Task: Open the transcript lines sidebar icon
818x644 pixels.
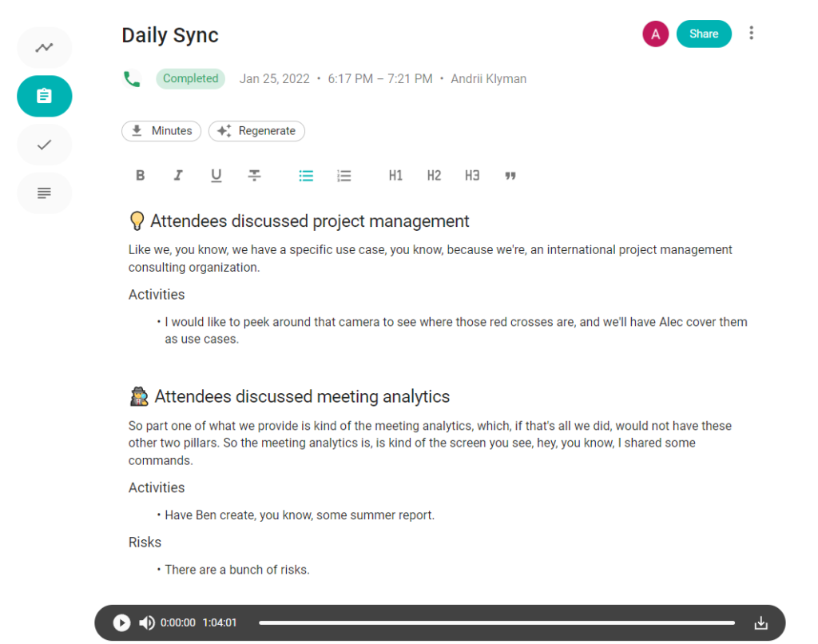Action: click(45, 193)
